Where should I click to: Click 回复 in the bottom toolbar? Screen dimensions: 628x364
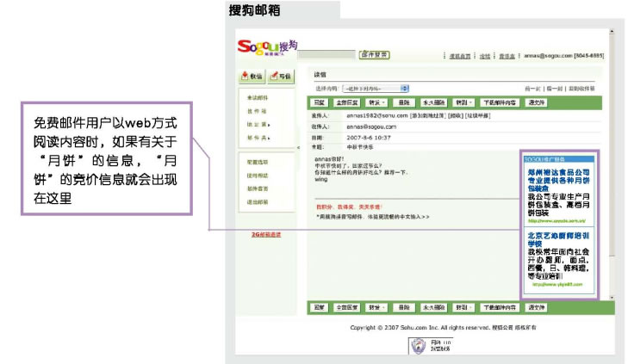pos(320,307)
